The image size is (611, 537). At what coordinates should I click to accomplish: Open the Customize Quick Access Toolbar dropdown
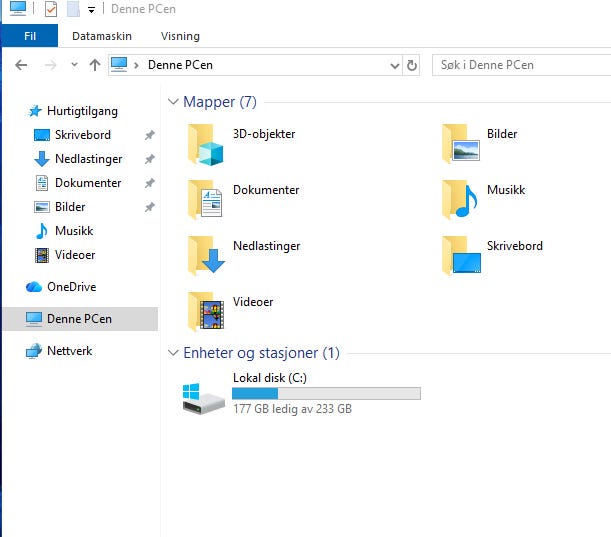tap(91, 10)
